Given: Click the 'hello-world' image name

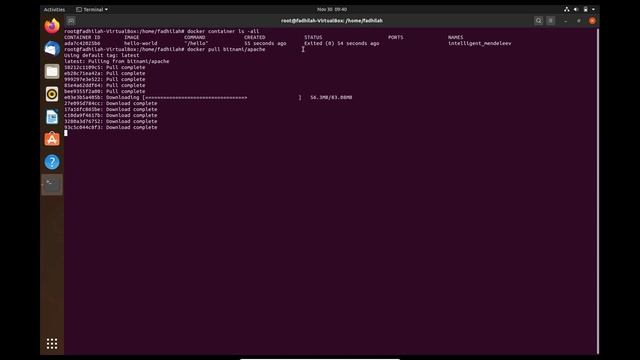Looking at the screenshot, I should click(x=140, y=43).
